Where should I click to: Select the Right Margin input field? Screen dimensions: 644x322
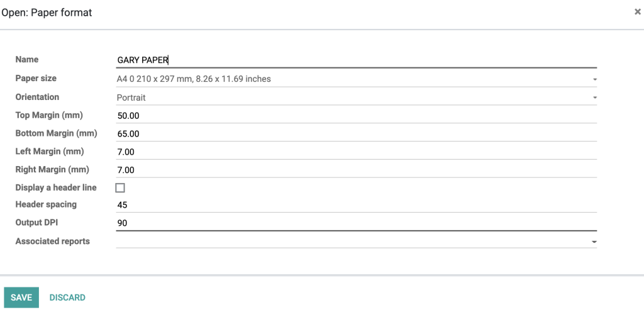pos(356,170)
